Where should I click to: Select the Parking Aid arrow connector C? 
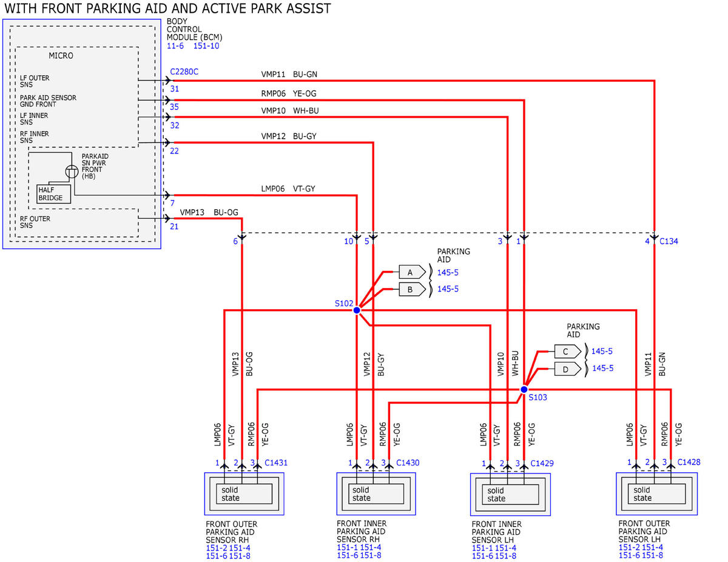click(x=568, y=352)
